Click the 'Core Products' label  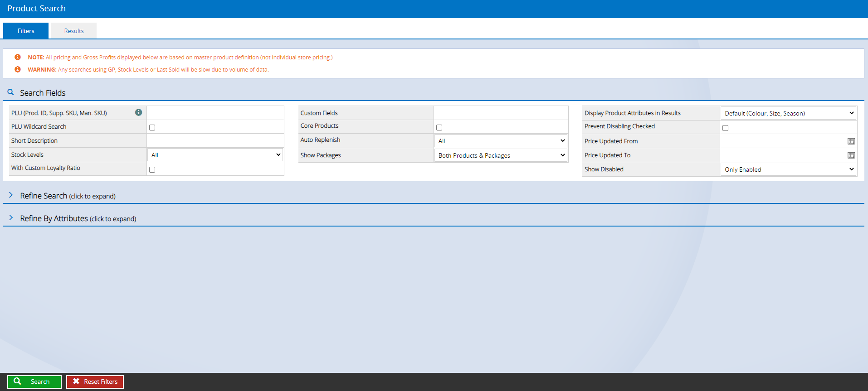[319, 126]
